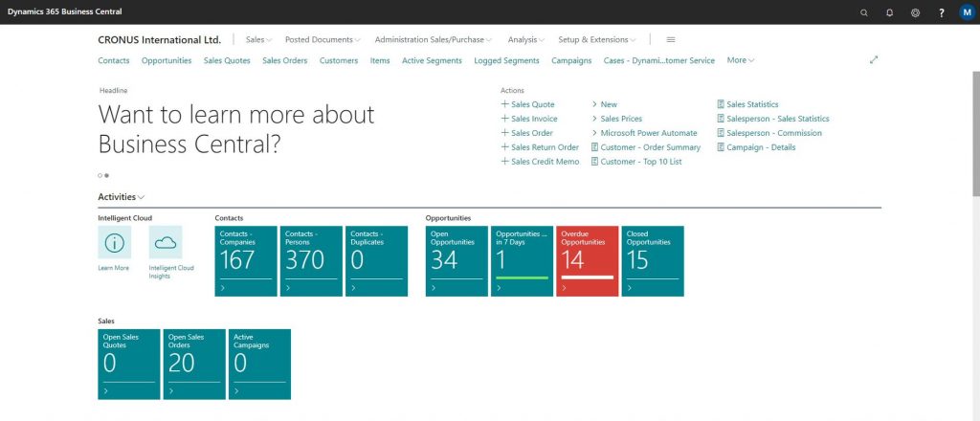Screen dimensions: 980x421
Task: Open Open Sales Orders tile 20
Action: point(194,365)
